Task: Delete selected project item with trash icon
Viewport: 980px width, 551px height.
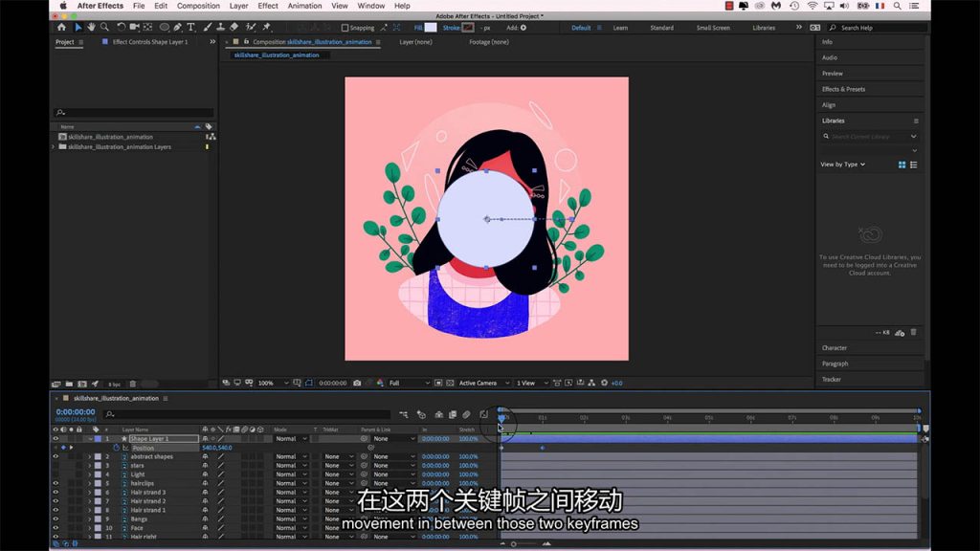Action: [x=132, y=385]
